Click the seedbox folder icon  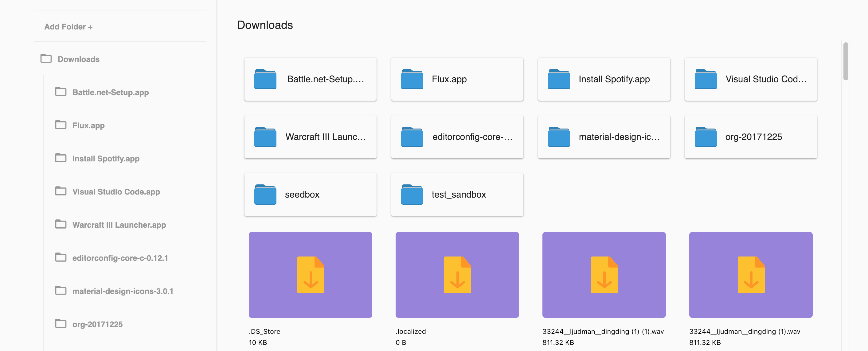265,195
